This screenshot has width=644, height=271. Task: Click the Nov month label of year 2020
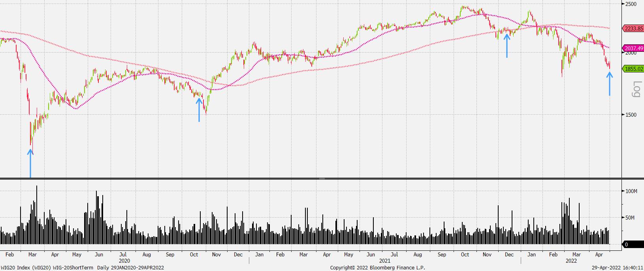click(x=216, y=254)
